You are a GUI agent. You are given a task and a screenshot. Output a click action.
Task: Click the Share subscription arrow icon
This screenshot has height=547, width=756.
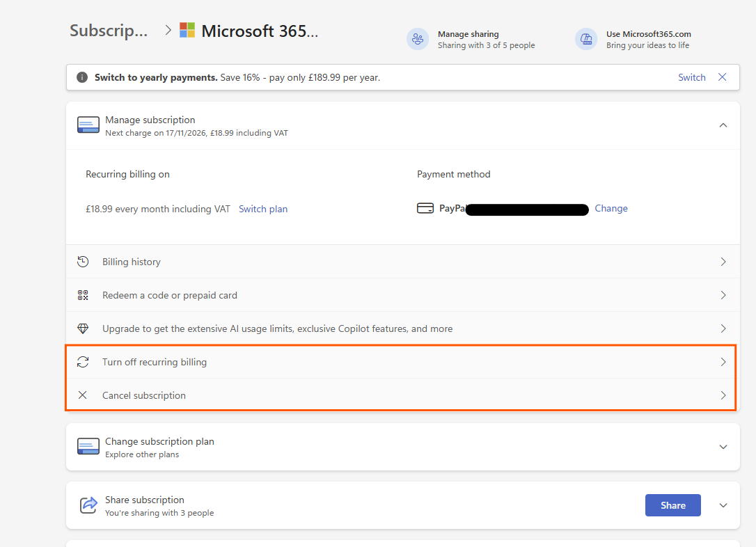pos(88,505)
